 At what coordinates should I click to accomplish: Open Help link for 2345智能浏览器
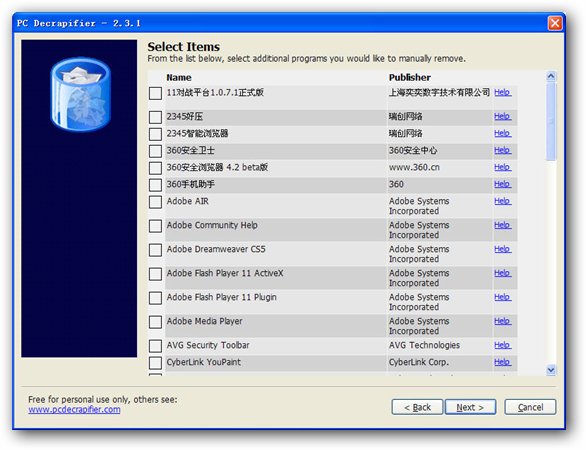502,133
